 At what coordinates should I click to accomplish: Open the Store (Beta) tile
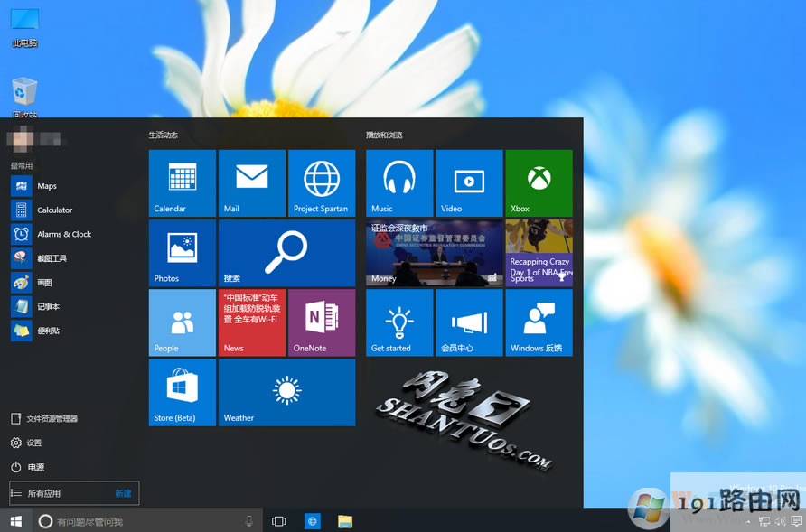(182, 392)
